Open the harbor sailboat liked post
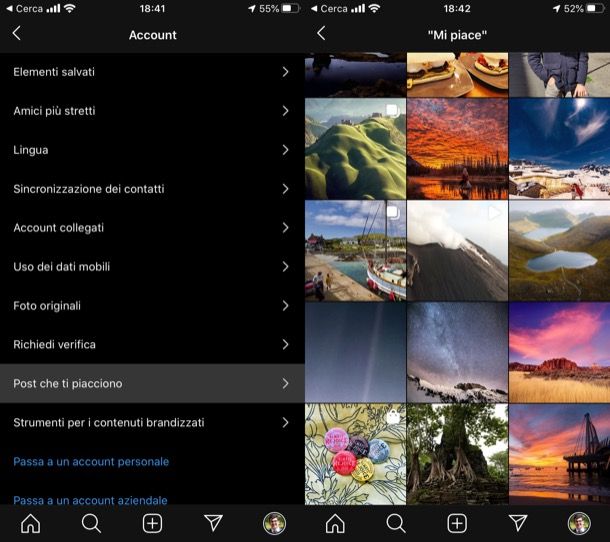 [x=355, y=251]
